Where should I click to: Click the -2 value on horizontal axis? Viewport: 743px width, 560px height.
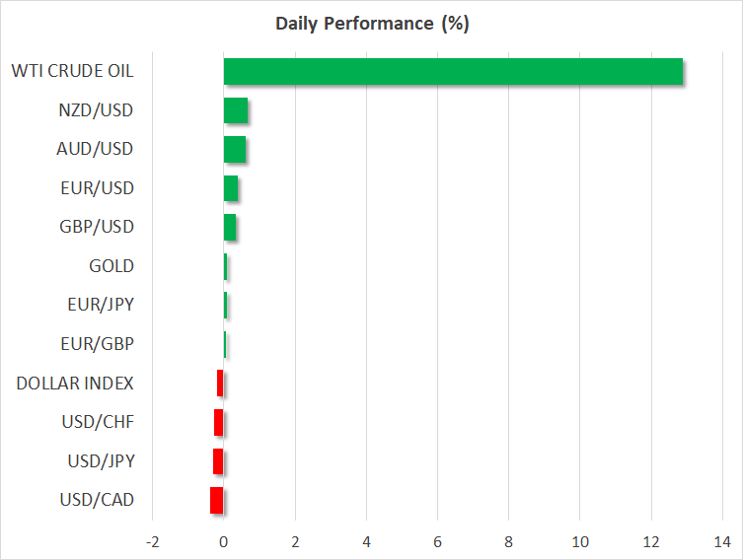152,541
